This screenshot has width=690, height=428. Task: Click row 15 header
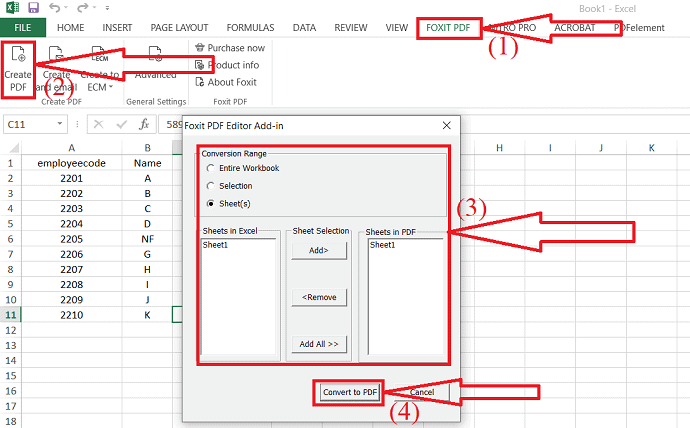[x=11, y=376]
